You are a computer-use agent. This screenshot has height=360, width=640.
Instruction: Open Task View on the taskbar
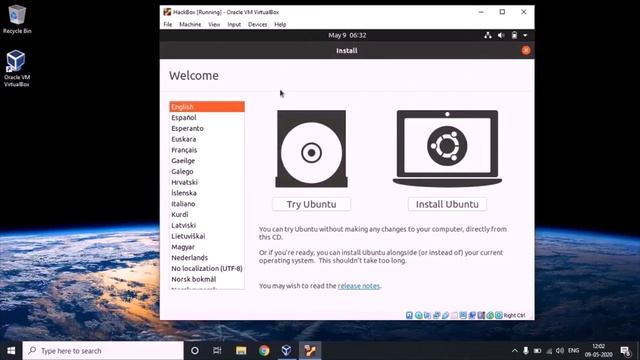tap(217, 351)
